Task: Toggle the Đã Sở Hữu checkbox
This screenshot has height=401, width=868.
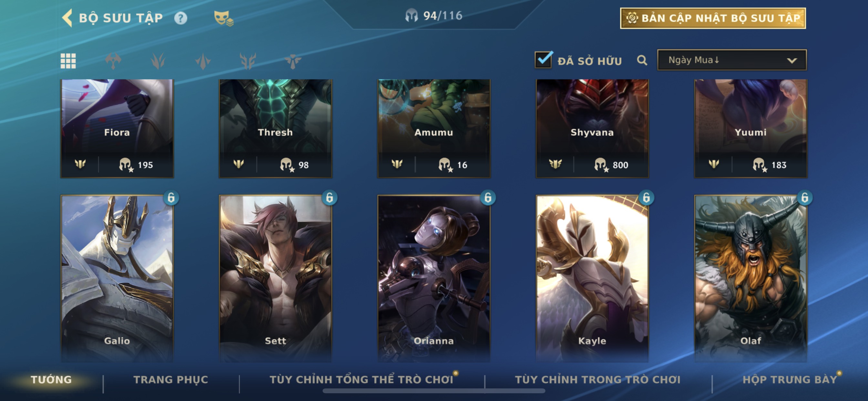Action: 543,60
